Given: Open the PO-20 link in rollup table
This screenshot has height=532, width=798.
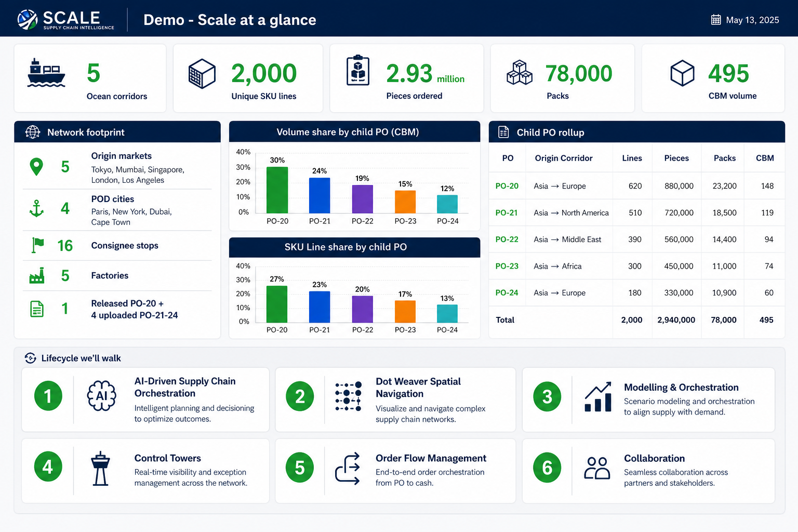Looking at the screenshot, I should (x=507, y=186).
